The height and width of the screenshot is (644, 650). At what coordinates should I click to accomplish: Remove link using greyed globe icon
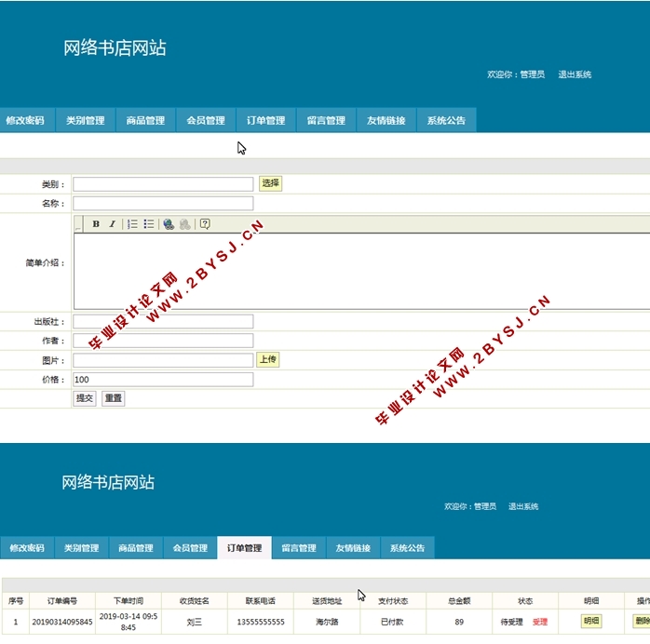coord(185,224)
